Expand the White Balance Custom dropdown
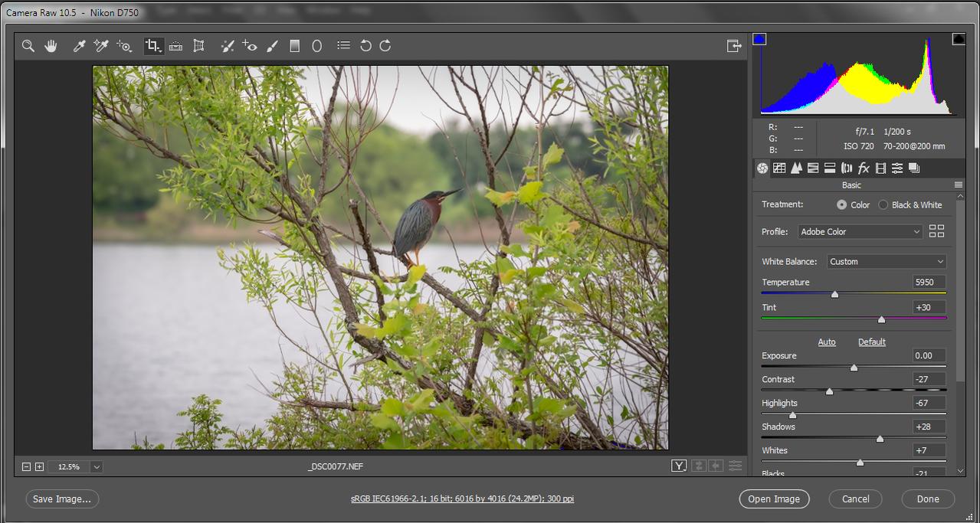Viewport: 980px width, 523px height. 887,261
